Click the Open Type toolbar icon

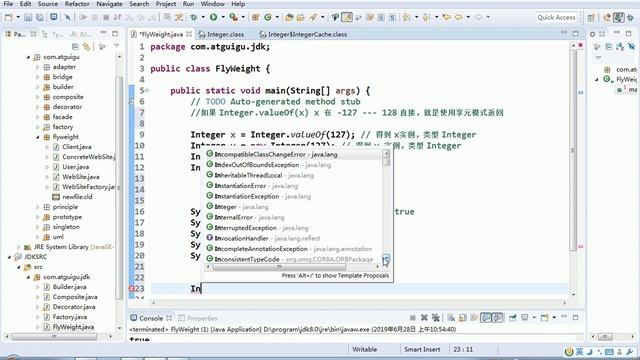click(x=289, y=17)
